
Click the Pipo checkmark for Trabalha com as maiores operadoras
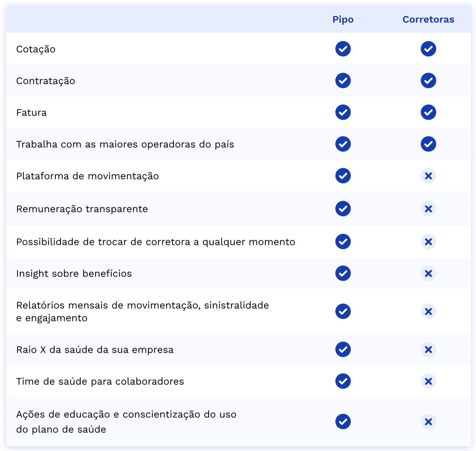pyautogui.click(x=343, y=144)
